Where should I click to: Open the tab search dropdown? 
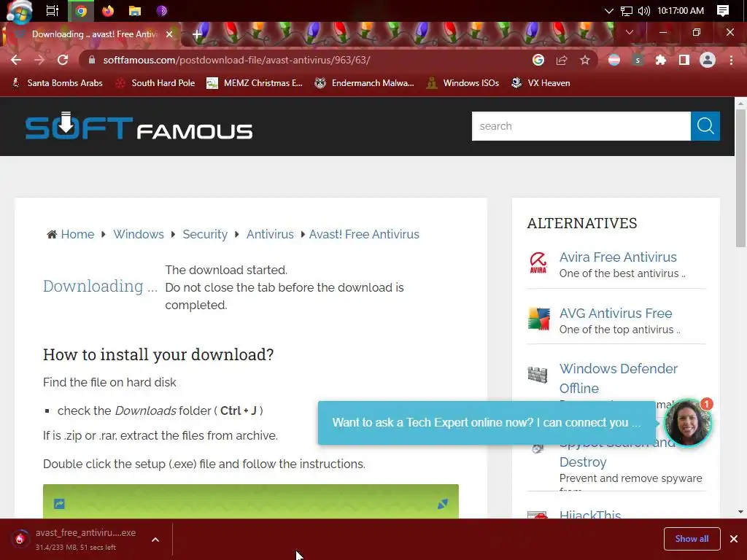[630, 32]
